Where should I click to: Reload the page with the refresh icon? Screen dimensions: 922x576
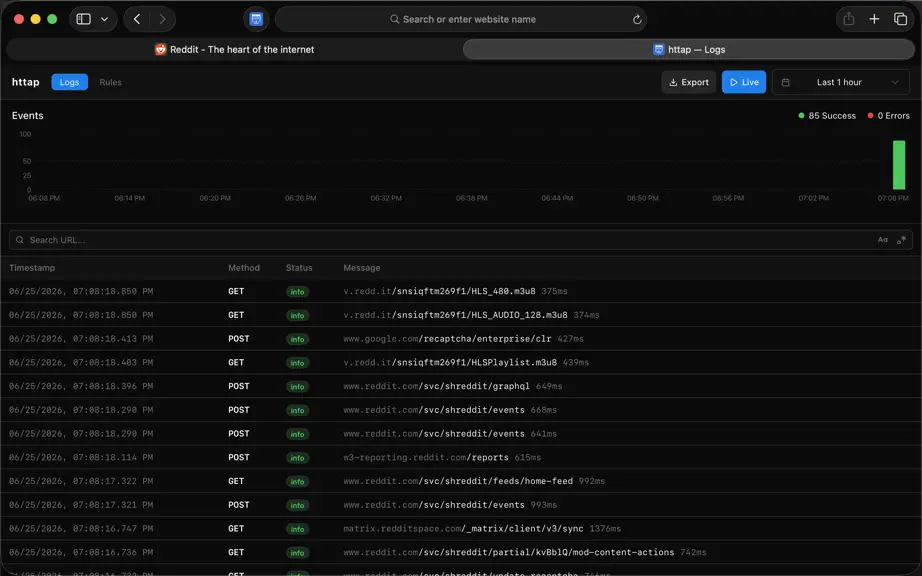(637, 19)
